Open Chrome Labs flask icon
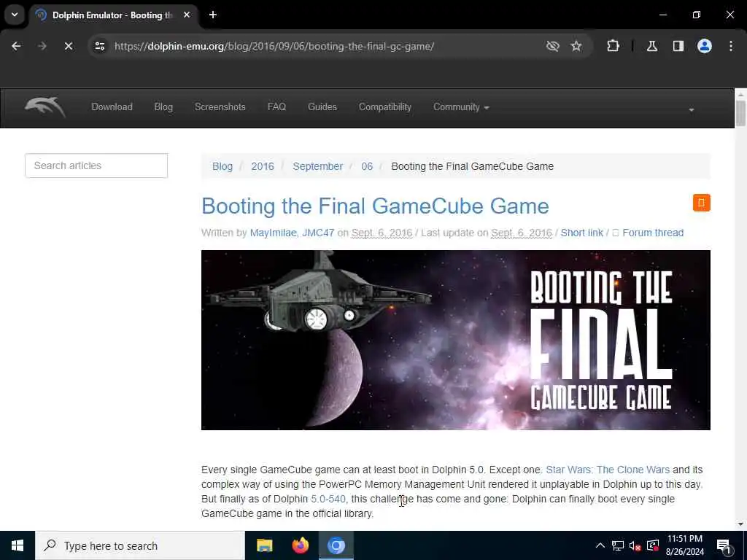This screenshot has height=560, width=747. [652, 46]
